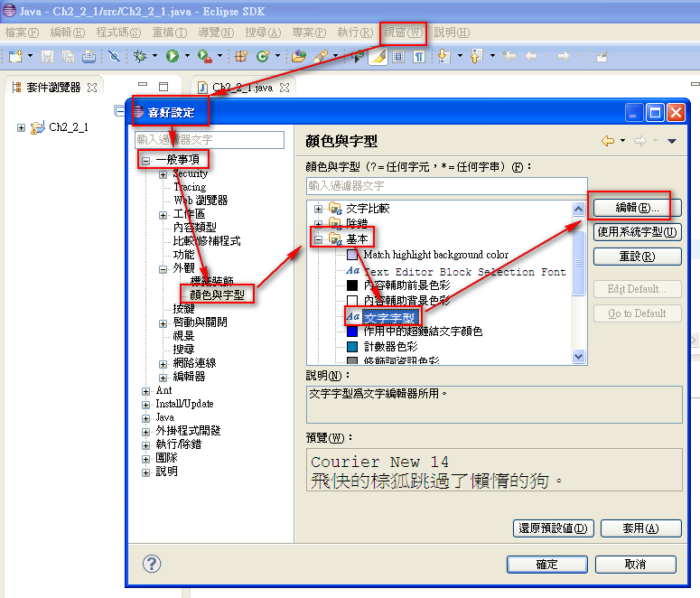Minimize the Package Explorer view
Screen dimensions: 700x598
pos(143,84)
